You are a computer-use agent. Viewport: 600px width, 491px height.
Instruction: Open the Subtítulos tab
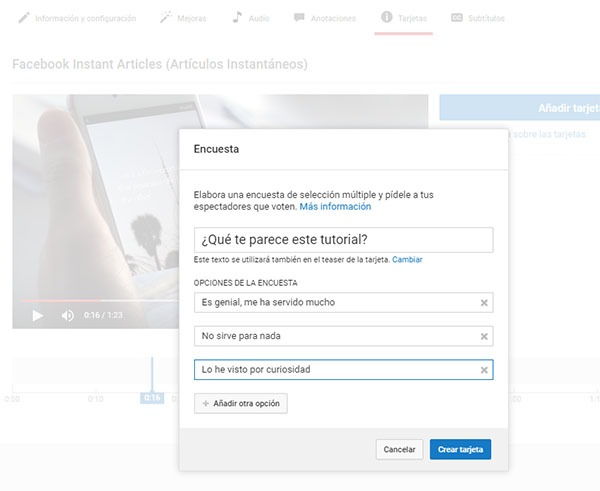[x=478, y=18]
